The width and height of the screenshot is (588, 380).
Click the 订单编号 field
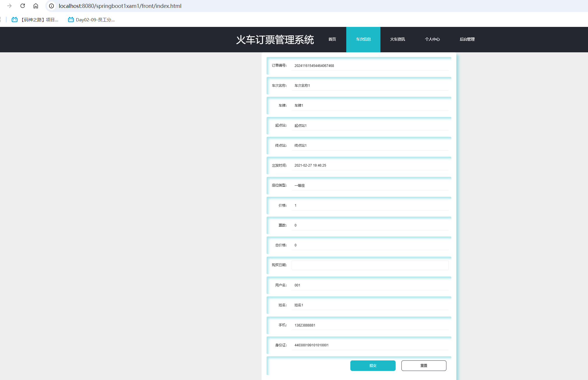[370, 66]
